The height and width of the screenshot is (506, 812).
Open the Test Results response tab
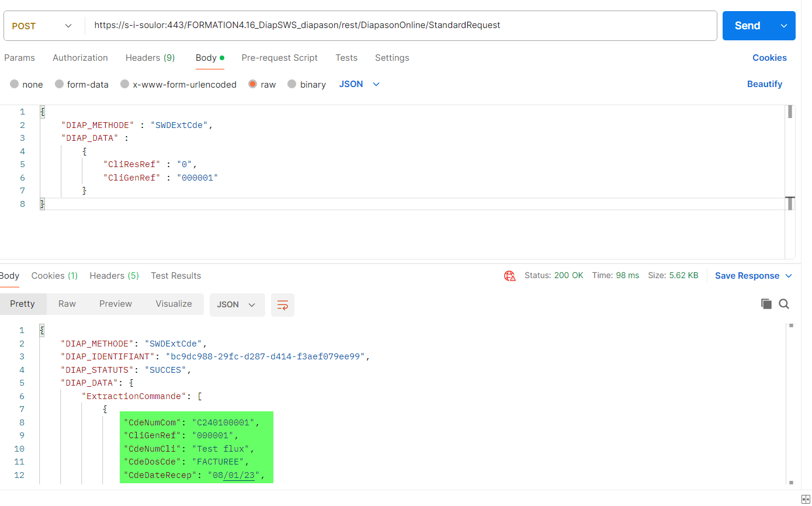tap(175, 276)
